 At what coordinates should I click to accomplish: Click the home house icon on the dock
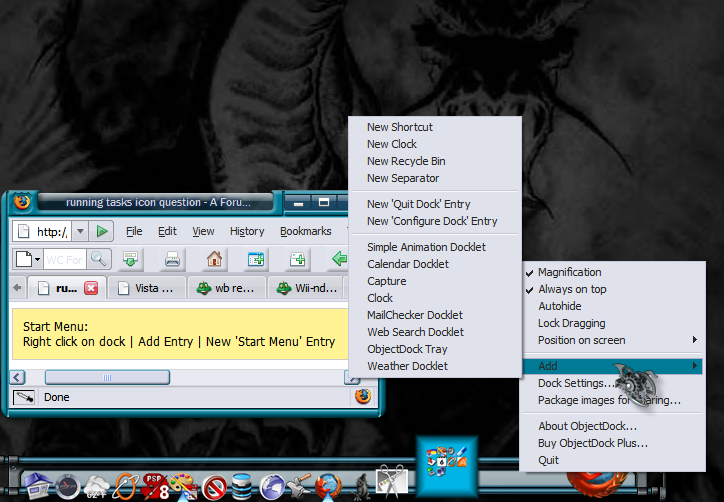tap(38, 486)
